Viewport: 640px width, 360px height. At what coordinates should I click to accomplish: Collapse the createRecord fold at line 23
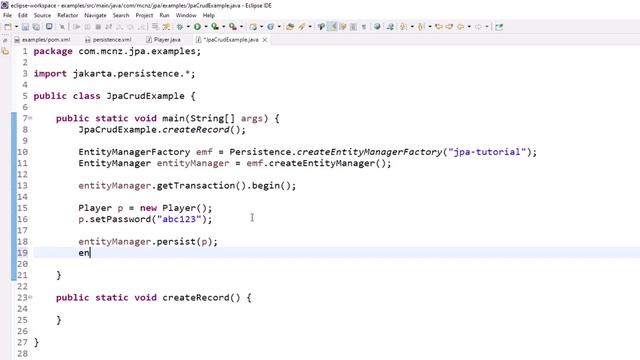tap(31, 298)
